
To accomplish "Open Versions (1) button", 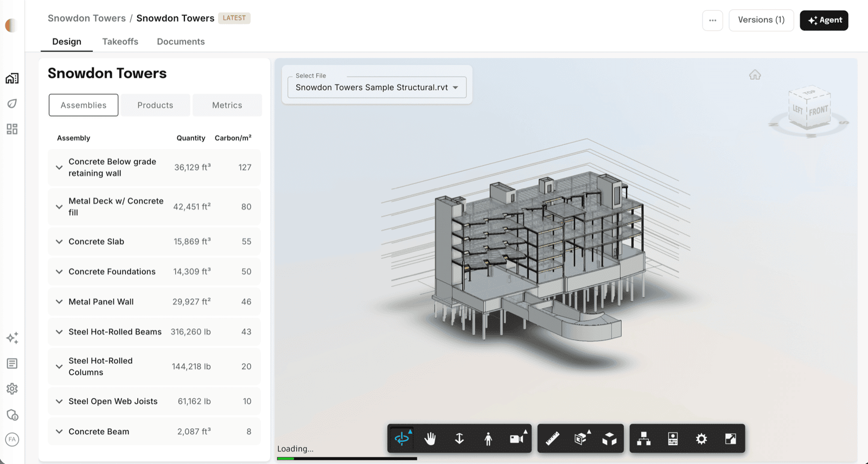I will pos(761,20).
